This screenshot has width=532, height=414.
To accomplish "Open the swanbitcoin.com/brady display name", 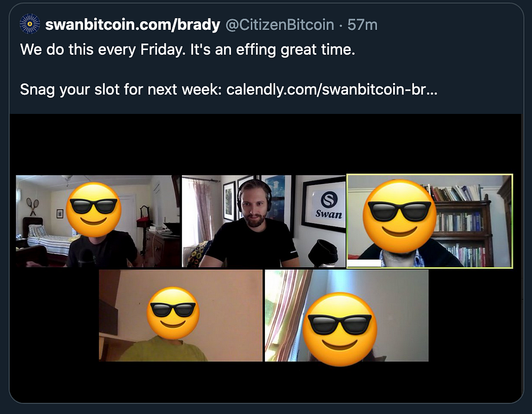I will tap(132, 25).
